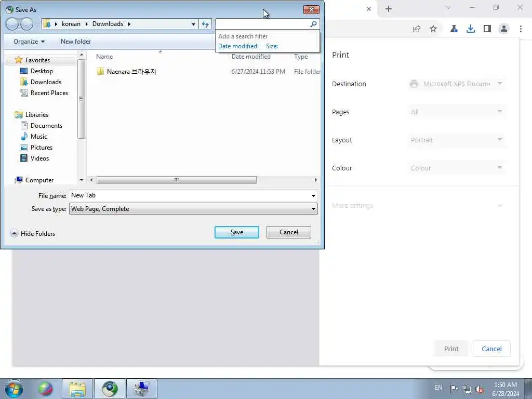Open the Pictures library

click(42, 147)
